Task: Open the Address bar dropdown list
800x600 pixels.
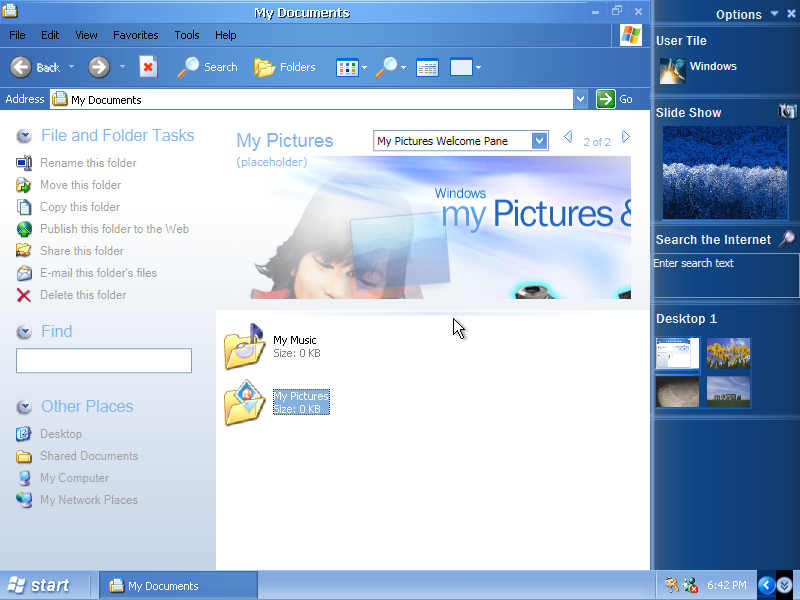Action: (580, 99)
